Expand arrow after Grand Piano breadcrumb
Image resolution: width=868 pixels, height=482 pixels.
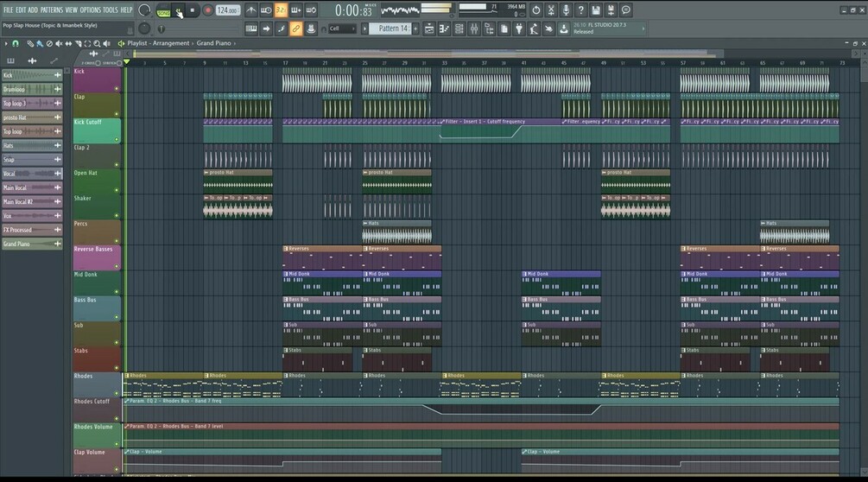click(235, 43)
